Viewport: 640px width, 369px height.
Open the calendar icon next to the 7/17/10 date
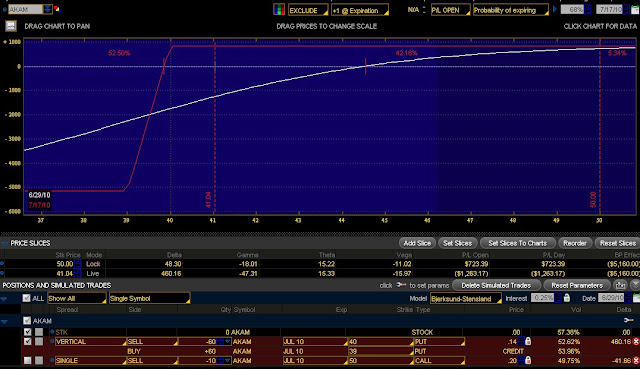(x=636, y=9)
